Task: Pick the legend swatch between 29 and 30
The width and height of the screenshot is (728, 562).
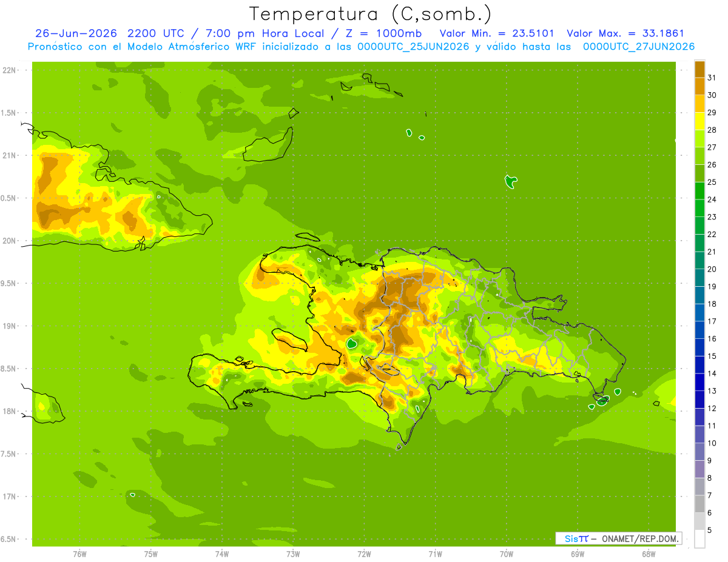Action: [699, 104]
